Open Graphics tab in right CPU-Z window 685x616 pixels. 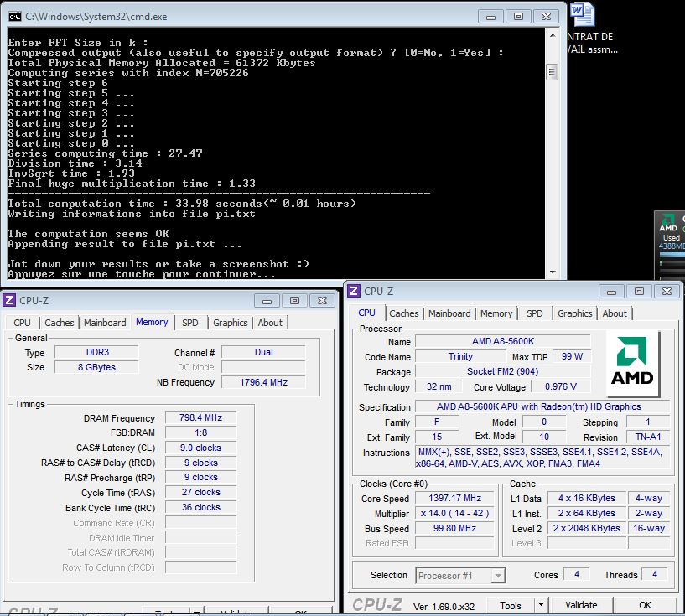[x=575, y=313]
